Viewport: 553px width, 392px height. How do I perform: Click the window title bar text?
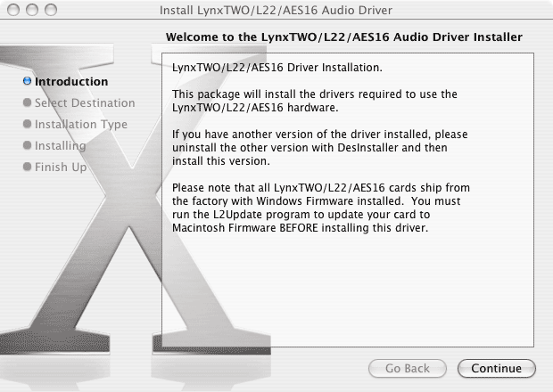point(275,11)
